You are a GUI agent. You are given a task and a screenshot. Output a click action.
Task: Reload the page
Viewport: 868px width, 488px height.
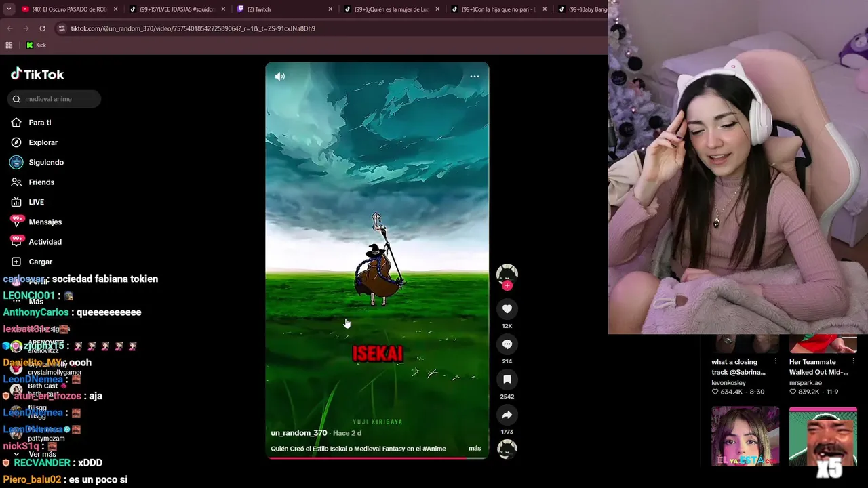42,28
